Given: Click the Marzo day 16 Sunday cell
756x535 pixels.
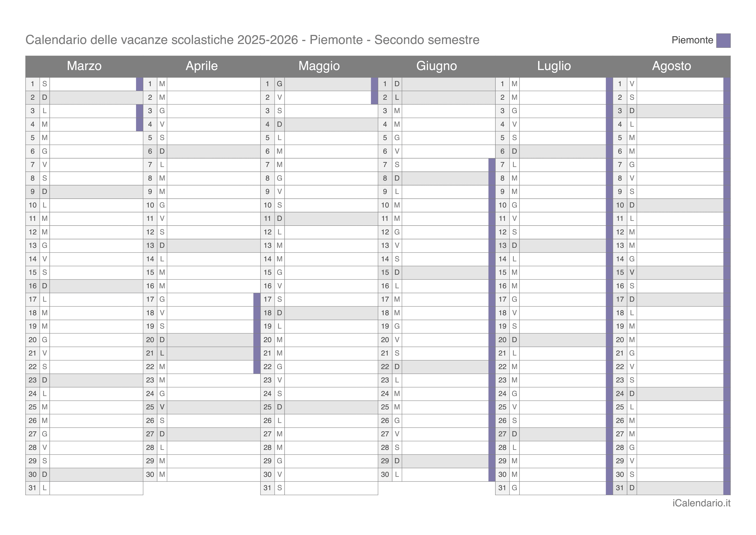Looking at the screenshot, I should pos(84,286).
